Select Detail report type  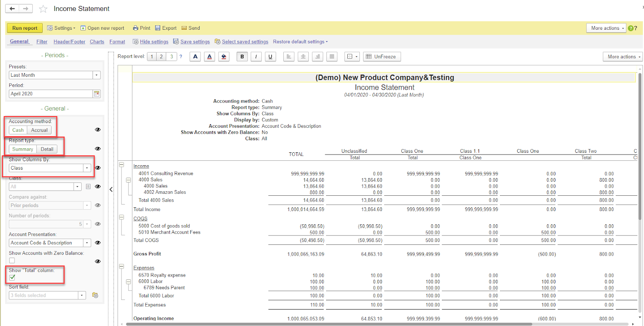click(x=47, y=149)
